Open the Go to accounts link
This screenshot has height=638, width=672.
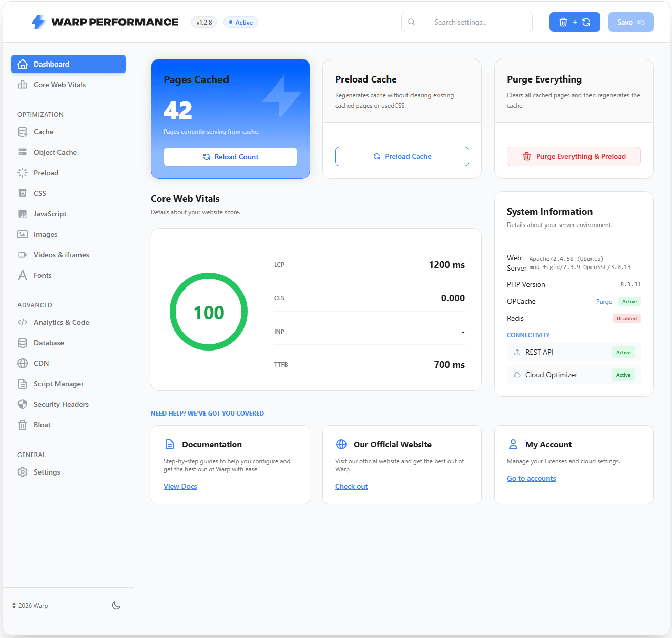pyautogui.click(x=531, y=478)
